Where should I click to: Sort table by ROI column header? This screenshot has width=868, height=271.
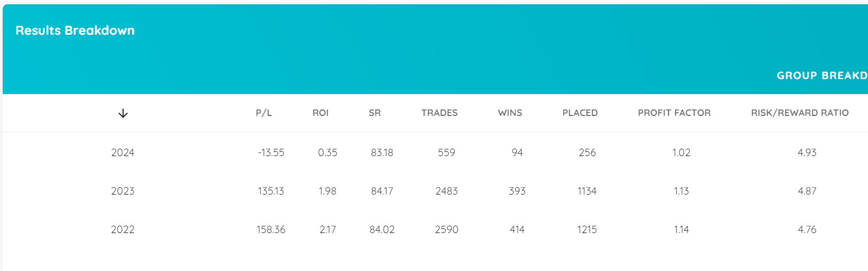coord(320,113)
